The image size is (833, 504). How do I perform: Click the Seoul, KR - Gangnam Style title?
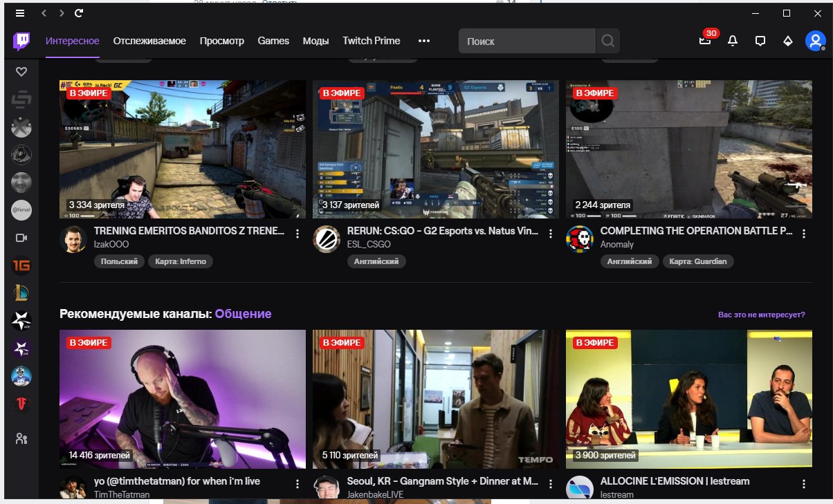click(x=443, y=481)
